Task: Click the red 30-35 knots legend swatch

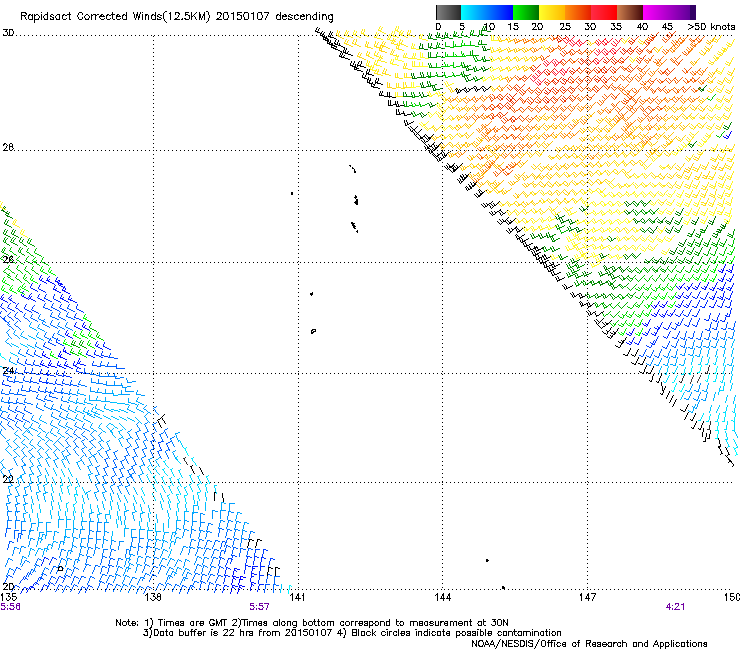Action: tap(604, 12)
